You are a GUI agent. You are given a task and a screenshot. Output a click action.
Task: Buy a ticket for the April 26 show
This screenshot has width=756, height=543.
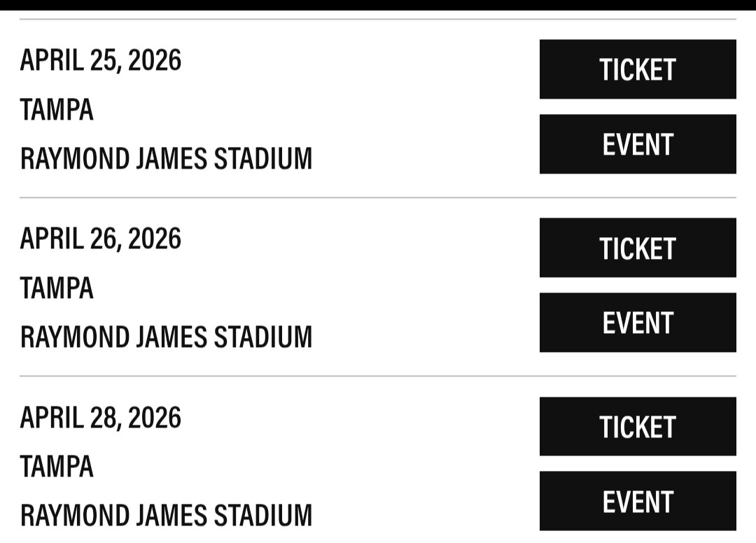tap(638, 248)
